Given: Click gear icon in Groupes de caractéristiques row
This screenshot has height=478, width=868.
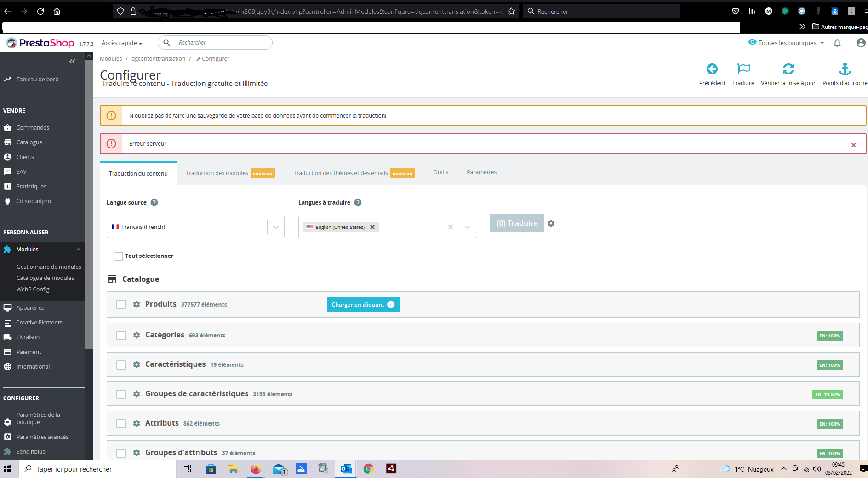Looking at the screenshot, I should click(x=137, y=394).
